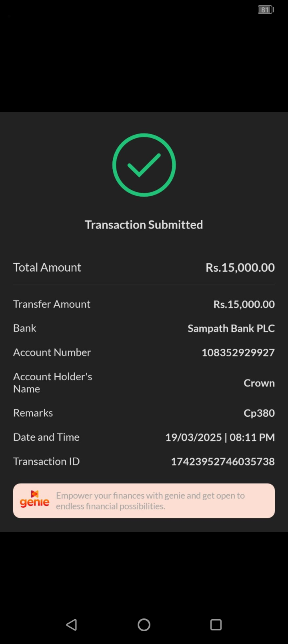Select the date and time value
This screenshot has height=644, width=288.
pyautogui.click(x=220, y=437)
